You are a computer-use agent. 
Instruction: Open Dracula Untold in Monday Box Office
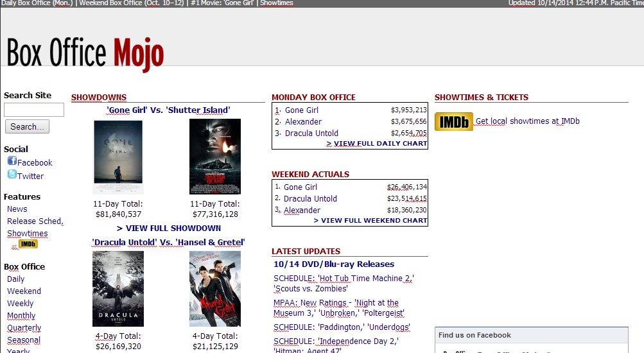point(311,133)
